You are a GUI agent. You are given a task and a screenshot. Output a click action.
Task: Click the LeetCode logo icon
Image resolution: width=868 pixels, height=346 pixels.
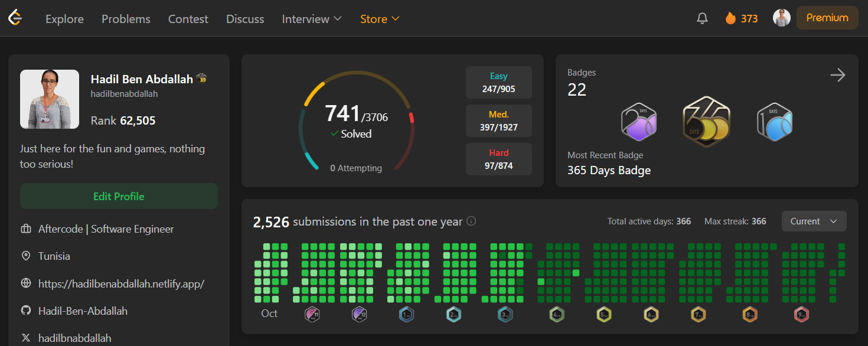tap(15, 18)
